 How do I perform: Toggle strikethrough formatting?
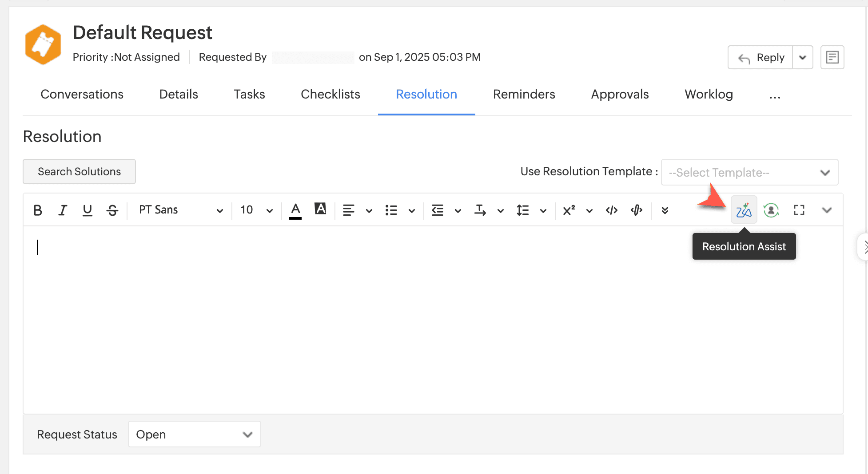[x=112, y=210]
